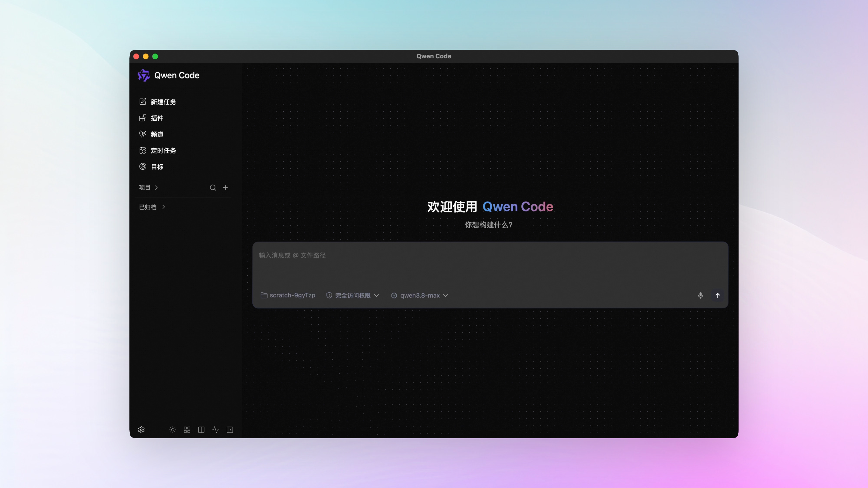Click the four-square grid view icon

(187, 430)
